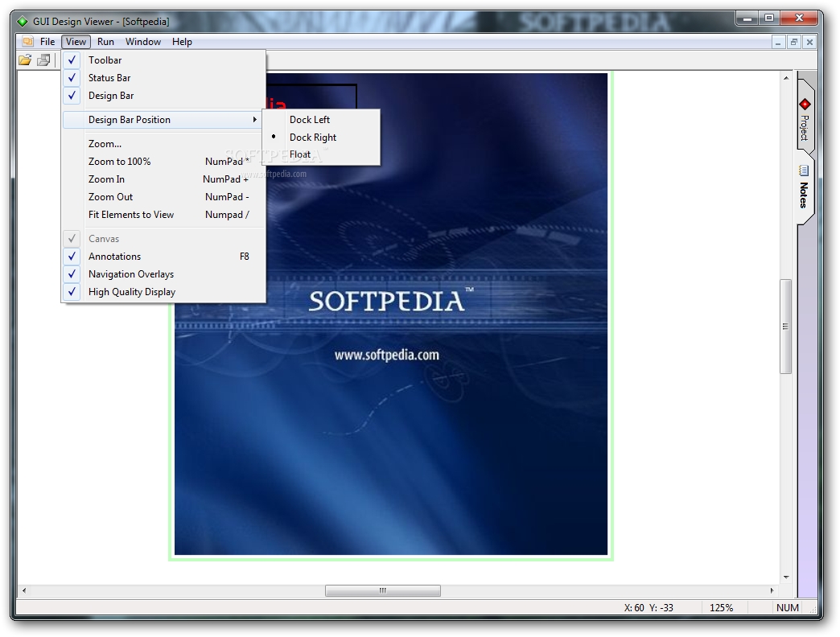
Task: Click the scroll right arrow
Action: click(x=772, y=590)
